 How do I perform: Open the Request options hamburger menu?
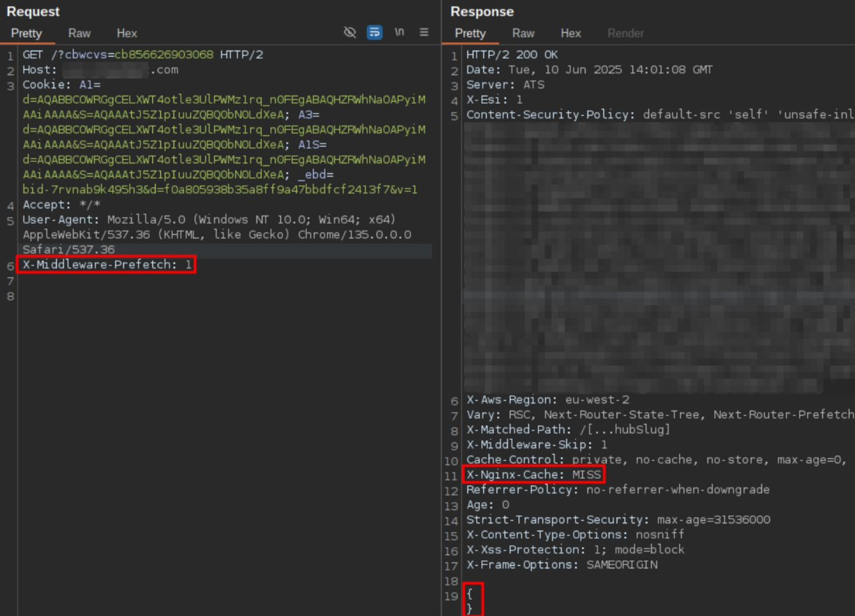click(x=424, y=32)
